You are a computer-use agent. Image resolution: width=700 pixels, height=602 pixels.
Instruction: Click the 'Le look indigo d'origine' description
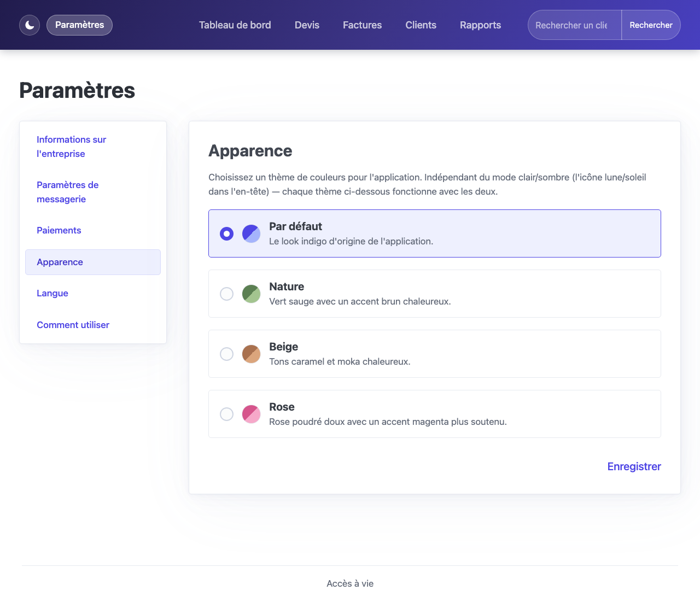click(351, 241)
